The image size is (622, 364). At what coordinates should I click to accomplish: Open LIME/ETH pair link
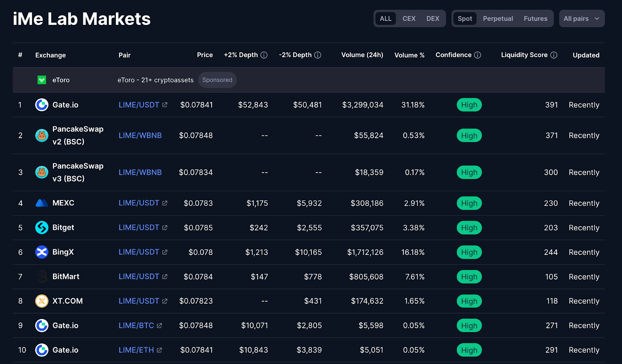[x=136, y=350]
